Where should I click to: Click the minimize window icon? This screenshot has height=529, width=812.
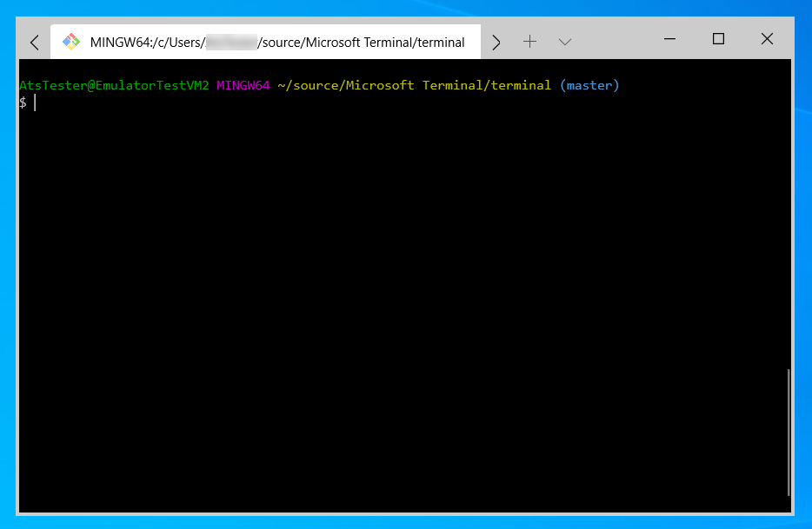(x=669, y=39)
